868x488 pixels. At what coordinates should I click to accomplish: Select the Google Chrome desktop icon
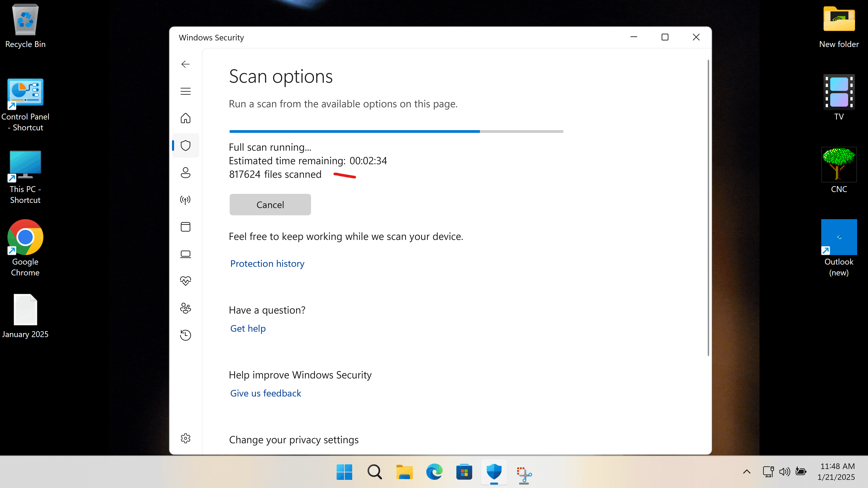point(25,248)
